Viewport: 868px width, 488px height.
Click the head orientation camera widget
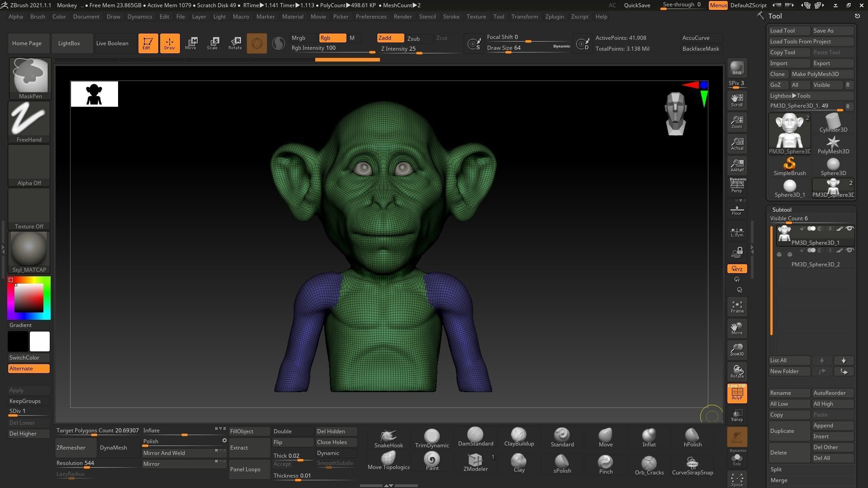tap(676, 114)
